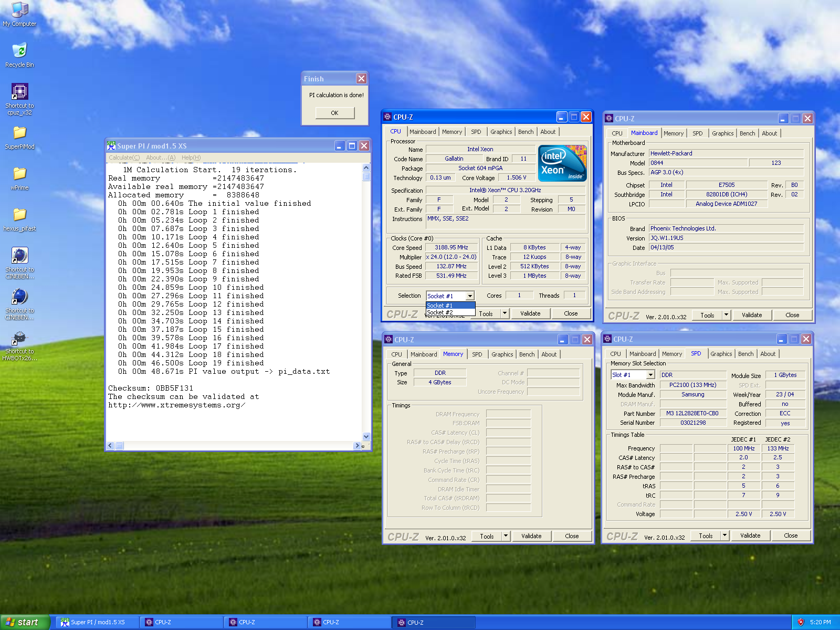840x630 pixels.
Task: Click Close button in SPD window
Action: tap(791, 535)
